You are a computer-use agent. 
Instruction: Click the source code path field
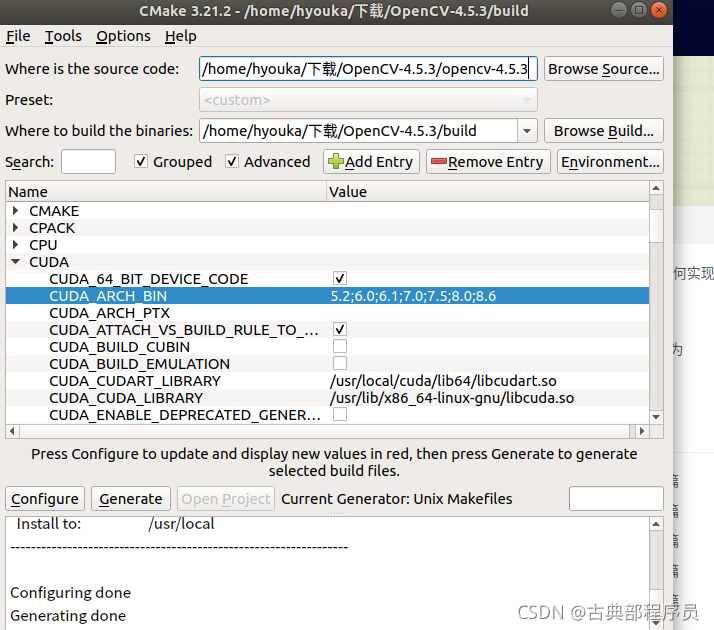coord(368,69)
